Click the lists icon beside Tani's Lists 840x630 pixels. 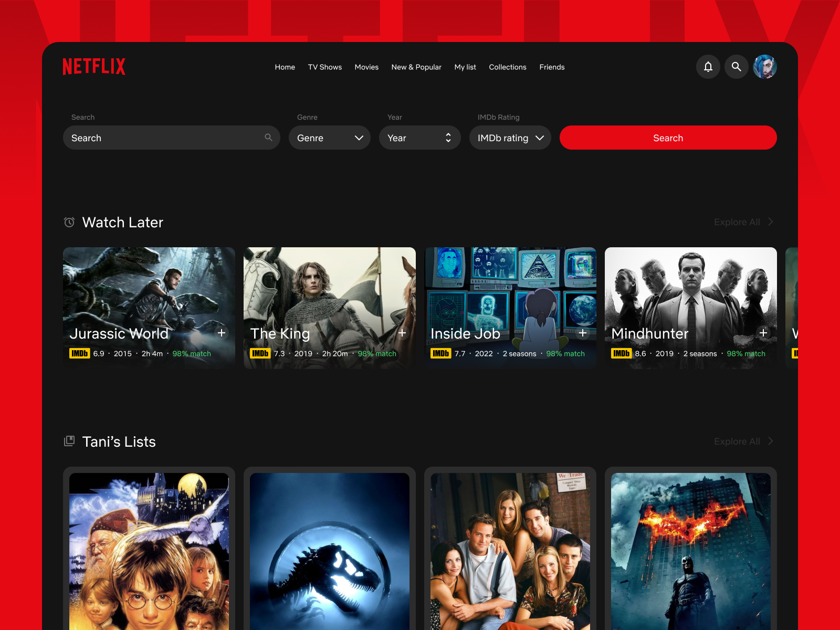[x=69, y=441]
